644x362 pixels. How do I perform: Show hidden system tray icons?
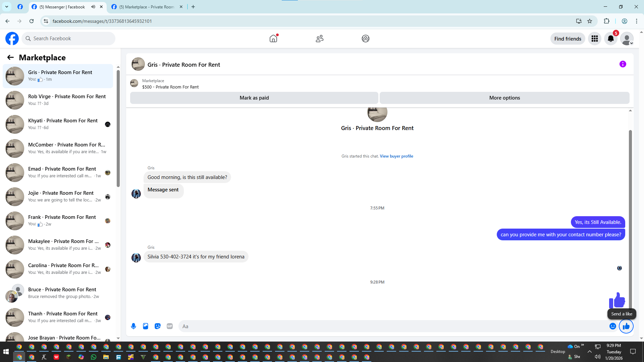point(589,352)
